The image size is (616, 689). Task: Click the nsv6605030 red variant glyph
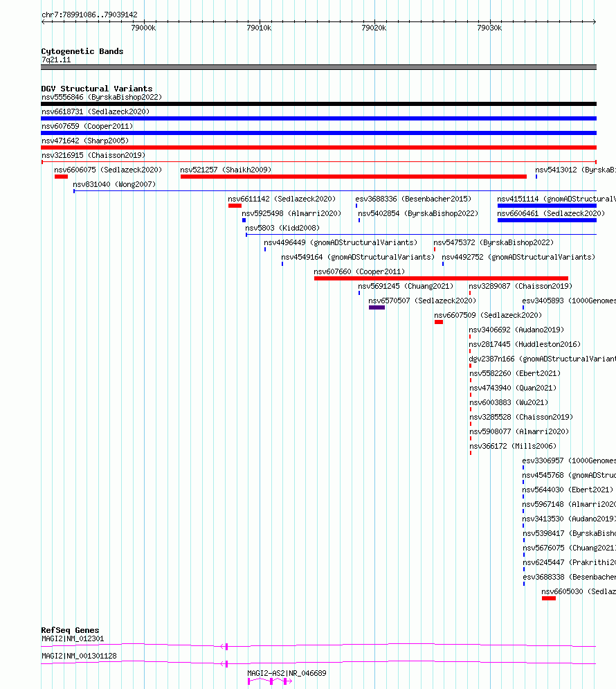(x=549, y=598)
